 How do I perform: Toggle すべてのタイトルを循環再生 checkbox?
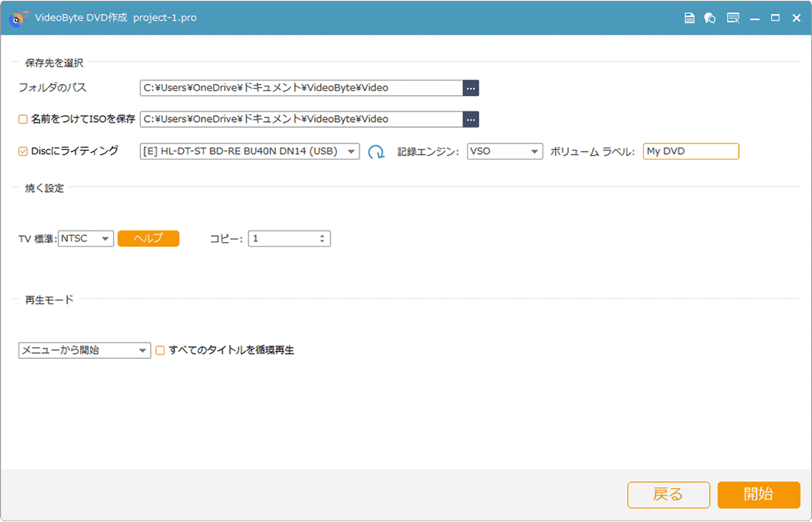coord(160,351)
